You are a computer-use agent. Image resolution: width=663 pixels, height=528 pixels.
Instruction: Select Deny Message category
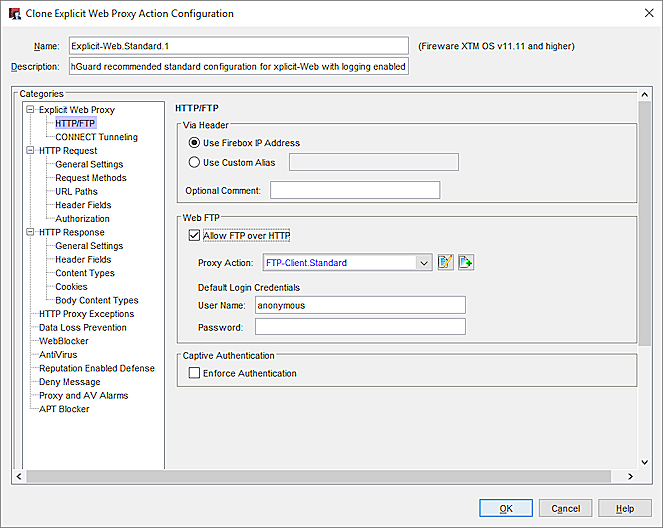(70, 382)
